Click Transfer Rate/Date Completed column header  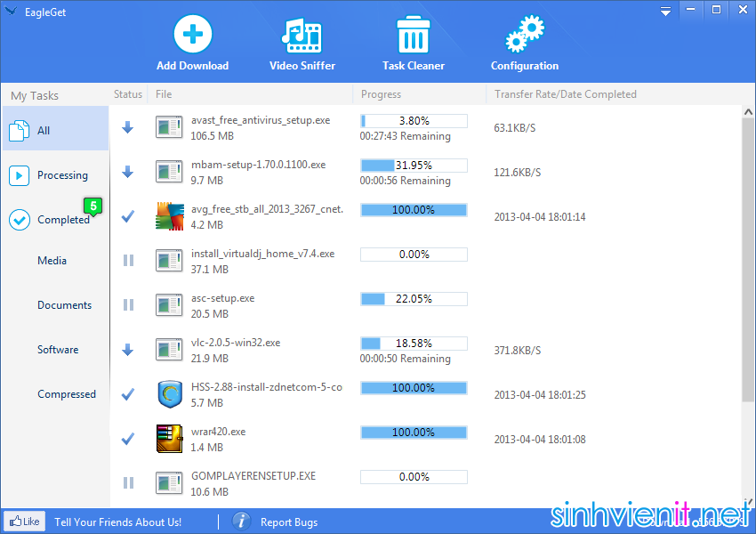point(565,94)
